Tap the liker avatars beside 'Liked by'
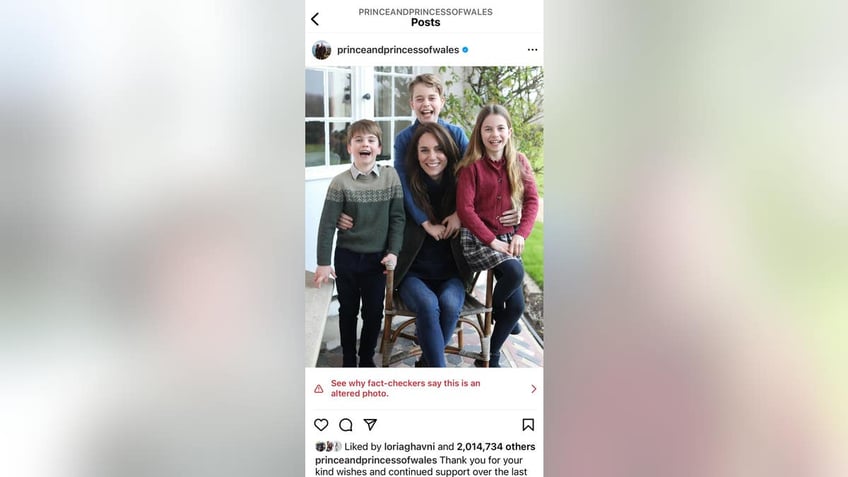 coord(328,447)
